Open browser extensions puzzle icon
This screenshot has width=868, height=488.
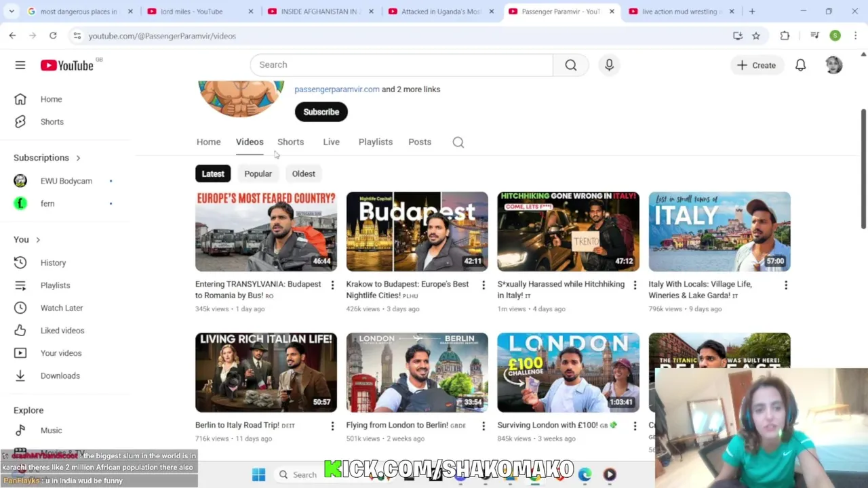tap(785, 36)
